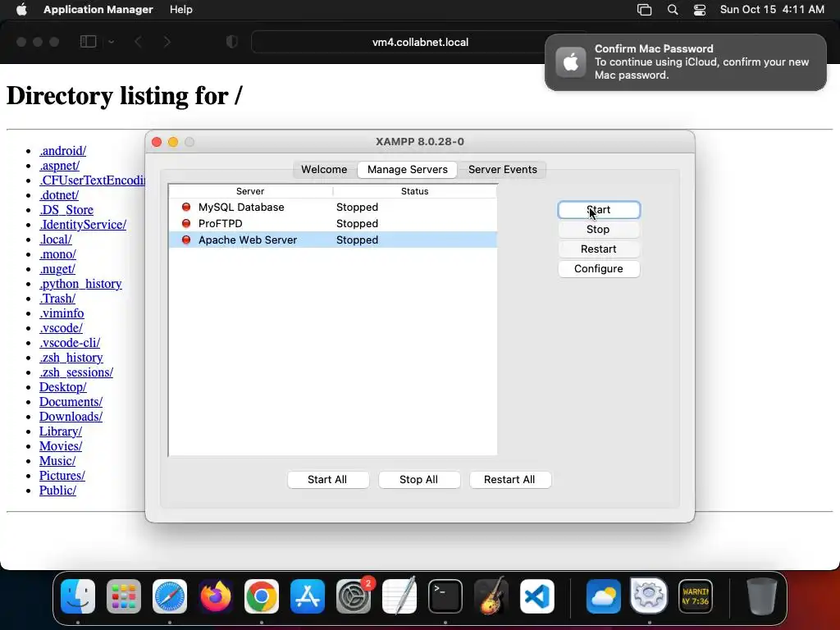Switch to the Welcome tab
The image size is (840, 630).
pyautogui.click(x=324, y=169)
